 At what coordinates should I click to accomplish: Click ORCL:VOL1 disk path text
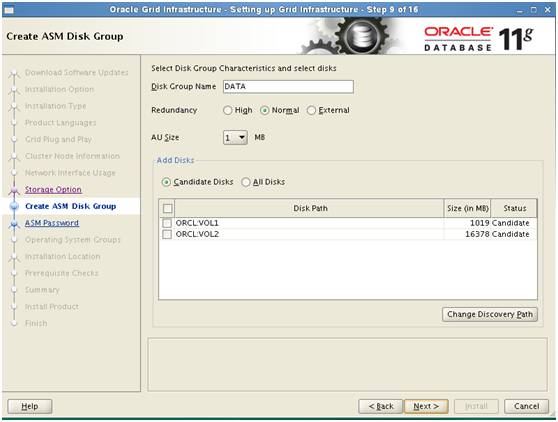click(x=197, y=223)
